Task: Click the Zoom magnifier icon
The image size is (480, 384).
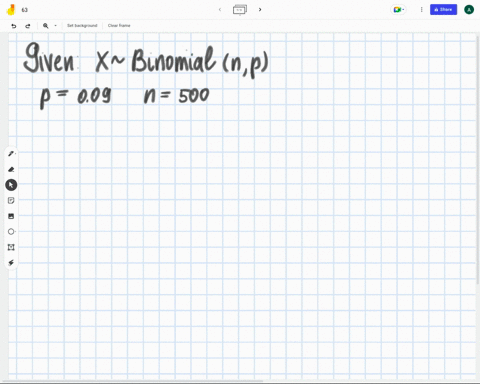Action: 46,26
